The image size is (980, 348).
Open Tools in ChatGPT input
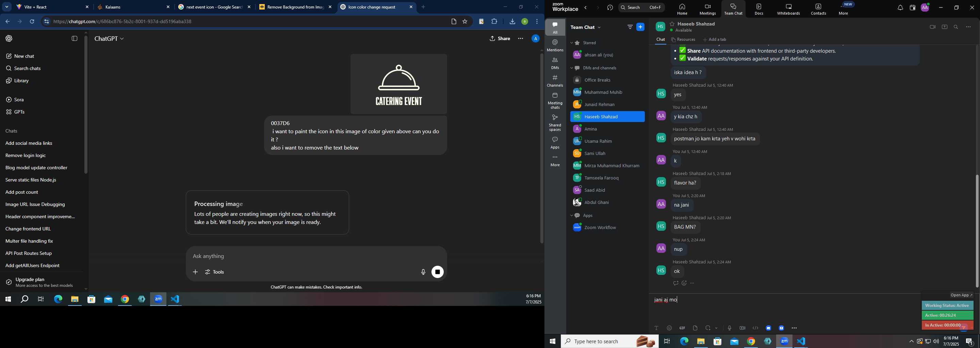coord(215,272)
